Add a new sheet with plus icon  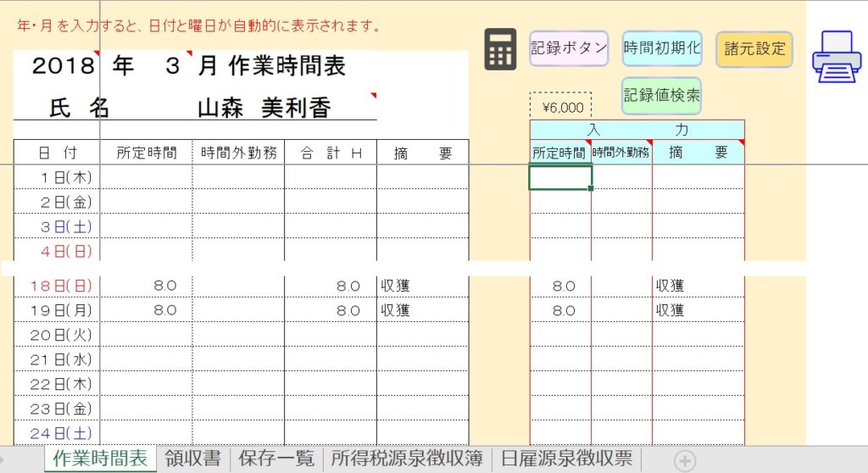685,461
